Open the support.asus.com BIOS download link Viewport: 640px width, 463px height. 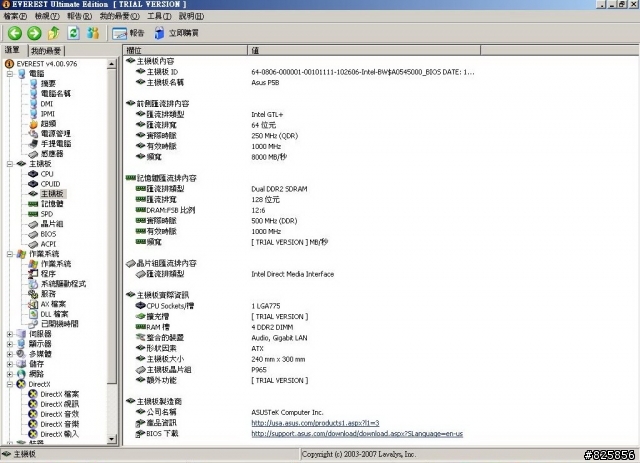click(357, 434)
